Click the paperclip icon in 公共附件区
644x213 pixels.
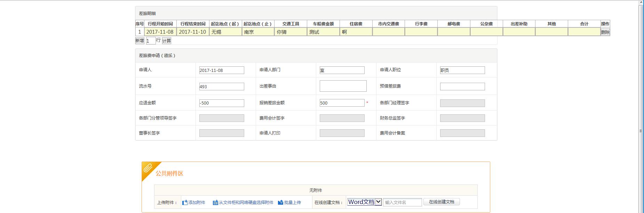148,169
